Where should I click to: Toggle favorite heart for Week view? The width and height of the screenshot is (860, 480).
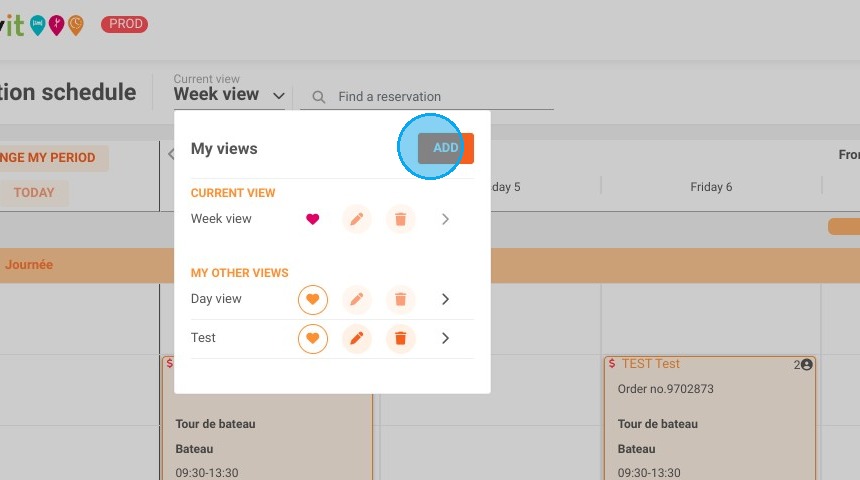pos(313,219)
